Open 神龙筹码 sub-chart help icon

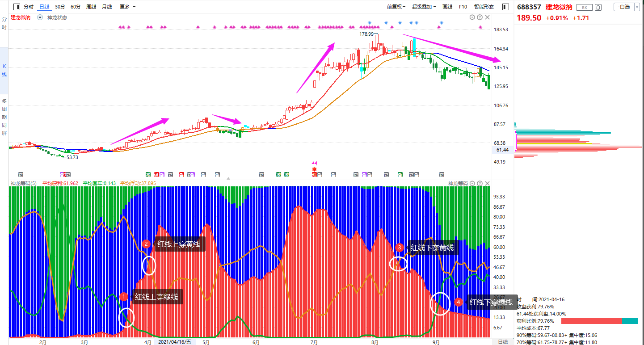pos(480,183)
